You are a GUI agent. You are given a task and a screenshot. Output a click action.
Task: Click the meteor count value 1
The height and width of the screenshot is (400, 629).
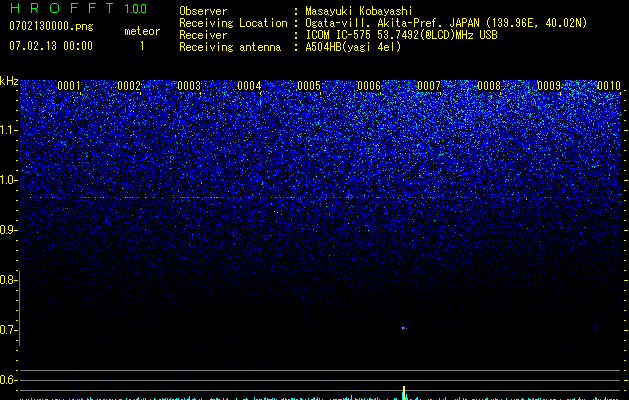tap(142, 46)
